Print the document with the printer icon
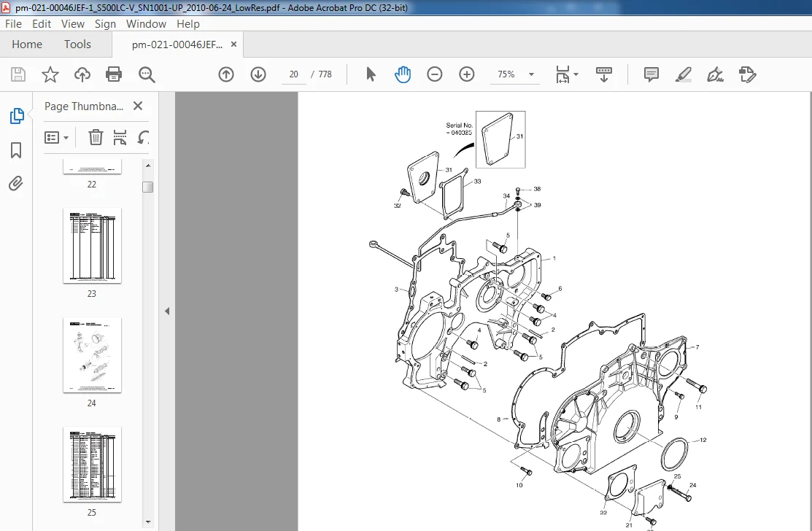Screen dimensions: 812x531 pyautogui.click(x=113, y=74)
